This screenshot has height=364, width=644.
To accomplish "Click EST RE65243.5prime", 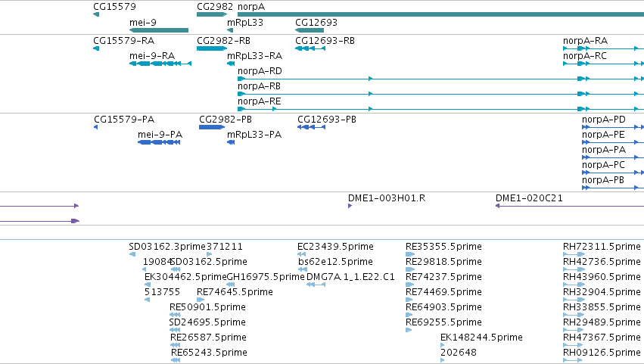I will 209,353.
